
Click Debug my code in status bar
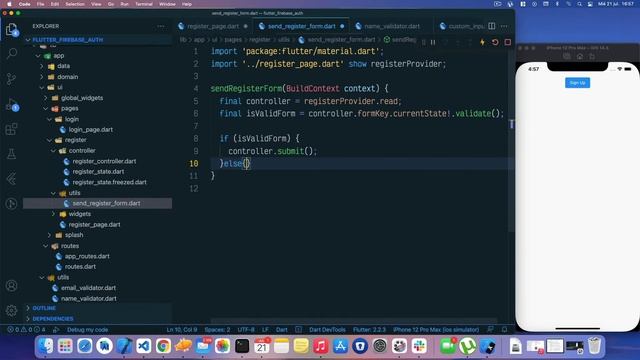pyautogui.click(x=87, y=329)
